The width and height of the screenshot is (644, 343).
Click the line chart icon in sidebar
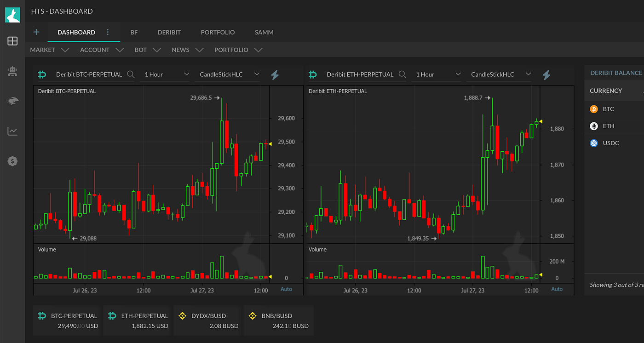pyautogui.click(x=12, y=131)
